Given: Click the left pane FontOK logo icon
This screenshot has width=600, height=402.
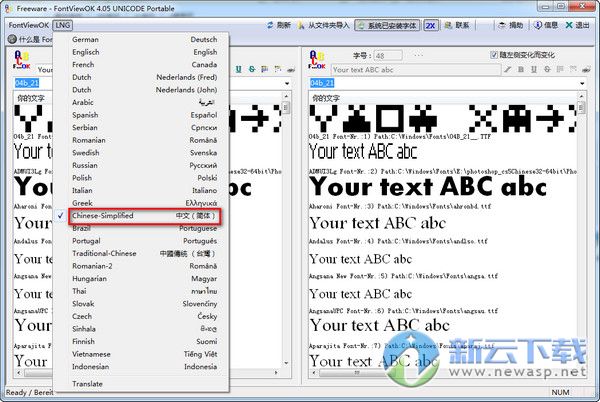Looking at the screenshot, I should coord(21,60).
